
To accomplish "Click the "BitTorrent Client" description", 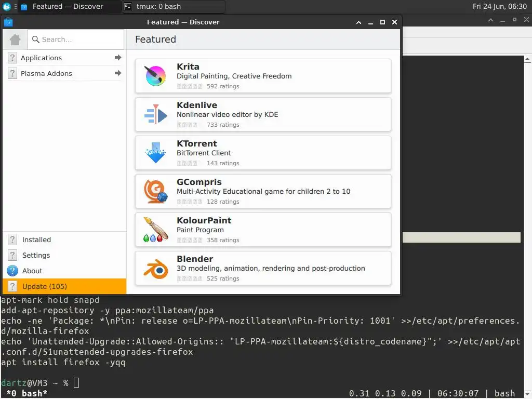I will [204, 153].
